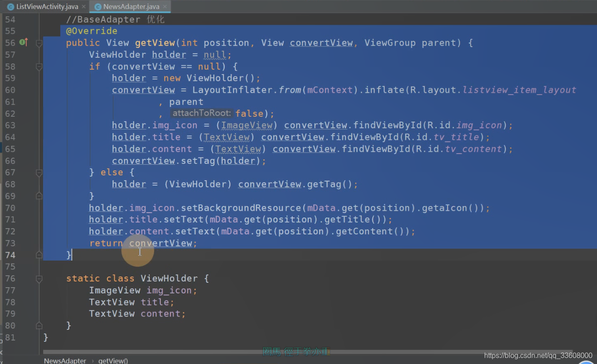Click 'listview_item_layout' on line 60
The image size is (597, 364).
click(x=519, y=90)
